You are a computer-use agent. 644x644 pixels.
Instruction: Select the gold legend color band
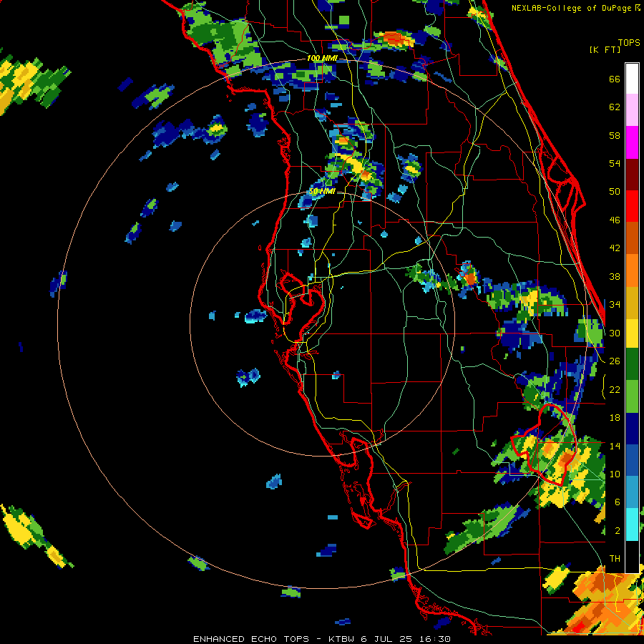coord(632,303)
